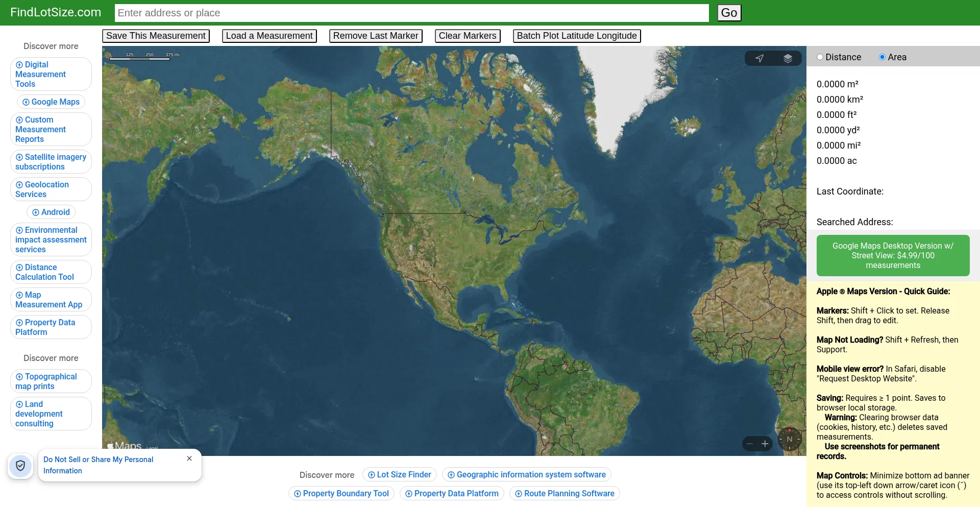Click the address search field
Viewport: 980px width, 507px height.
click(x=412, y=13)
